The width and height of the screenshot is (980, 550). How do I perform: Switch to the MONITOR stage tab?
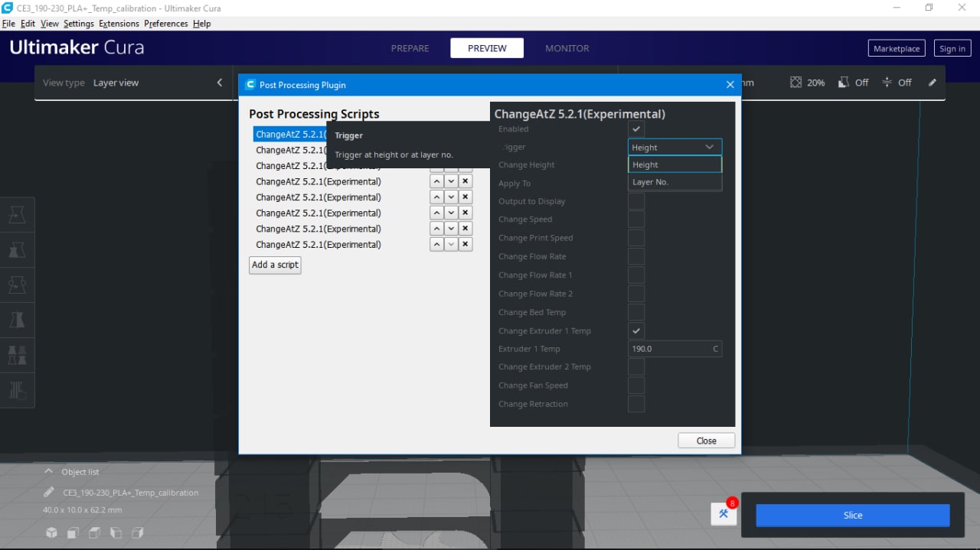(x=567, y=48)
